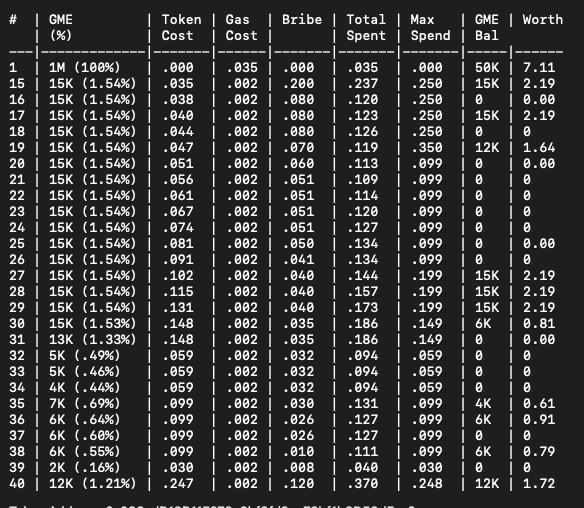Screen dimensions: 584x508
Task: Select Token Cost '.056' in row 21
Action: click(x=178, y=180)
